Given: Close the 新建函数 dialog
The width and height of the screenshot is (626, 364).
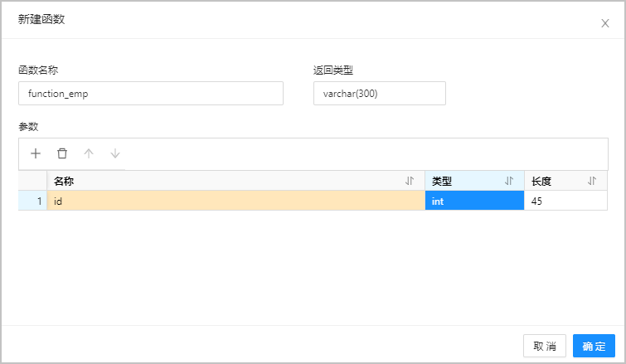Looking at the screenshot, I should click(605, 23).
